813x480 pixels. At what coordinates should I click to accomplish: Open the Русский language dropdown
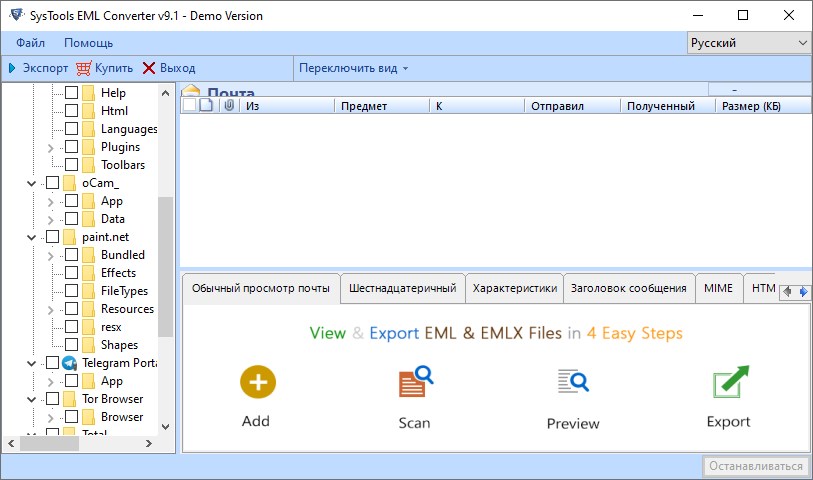[x=749, y=43]
